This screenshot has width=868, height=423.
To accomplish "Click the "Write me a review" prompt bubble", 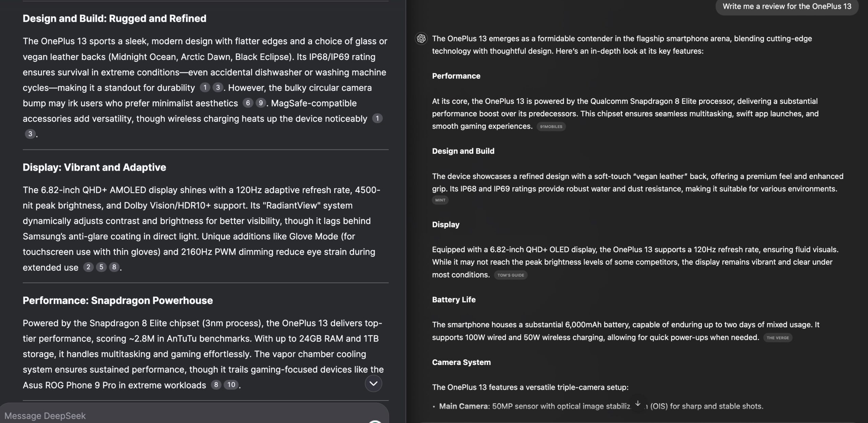I will coord(787,6).
